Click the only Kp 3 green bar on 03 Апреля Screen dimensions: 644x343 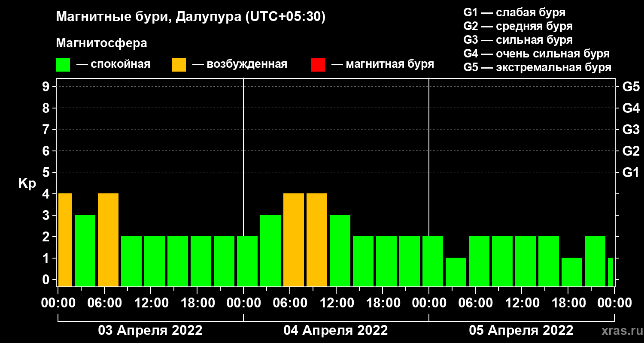(x=85, y=250)
